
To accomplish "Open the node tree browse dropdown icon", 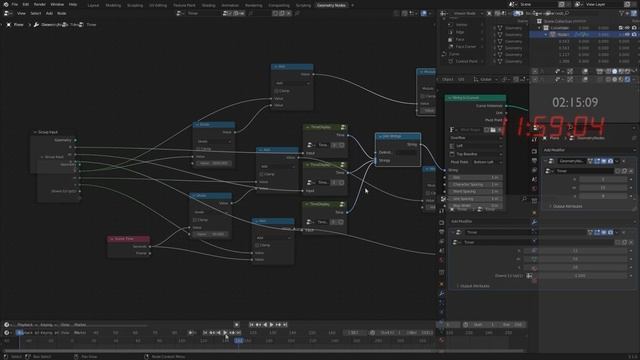I will (180, 13).
